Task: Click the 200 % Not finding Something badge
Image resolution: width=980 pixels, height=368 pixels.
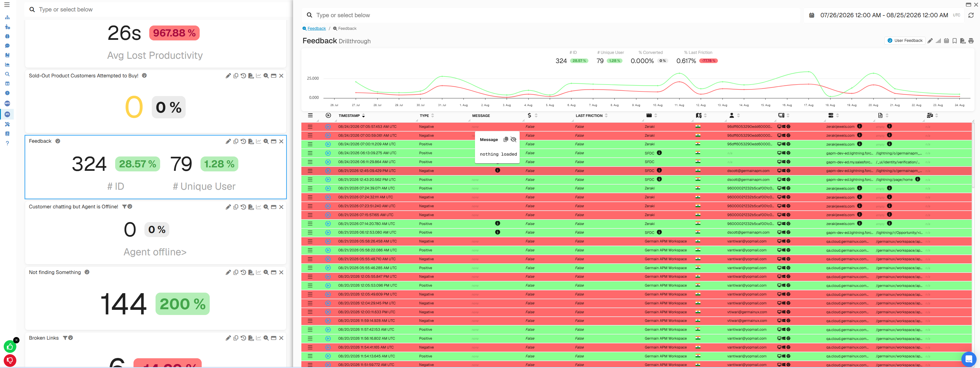Action: [182, 304]
